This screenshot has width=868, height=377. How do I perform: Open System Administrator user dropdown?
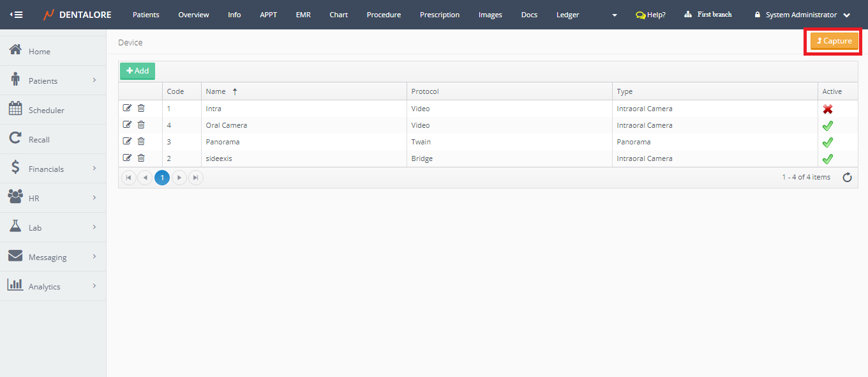click(x=802, y=15)
